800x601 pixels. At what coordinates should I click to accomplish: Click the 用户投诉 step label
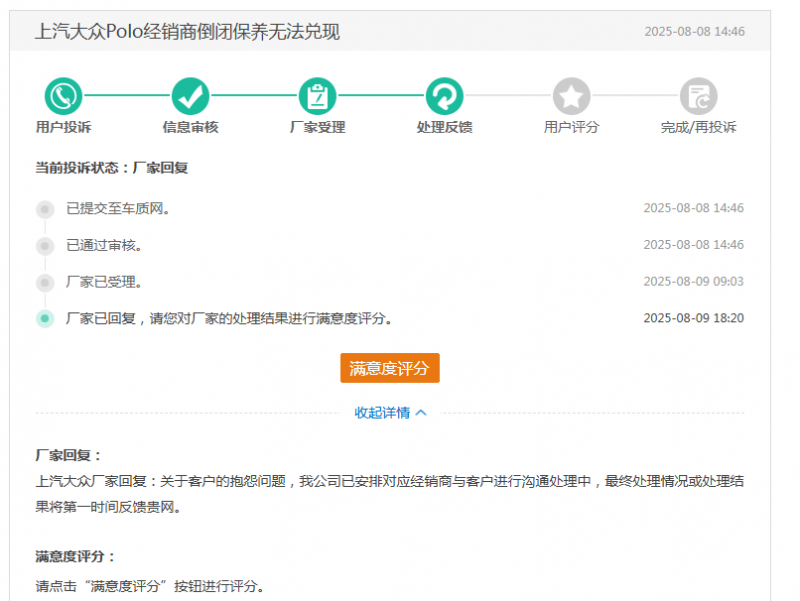pyautogui.click(x=63, y=127)
